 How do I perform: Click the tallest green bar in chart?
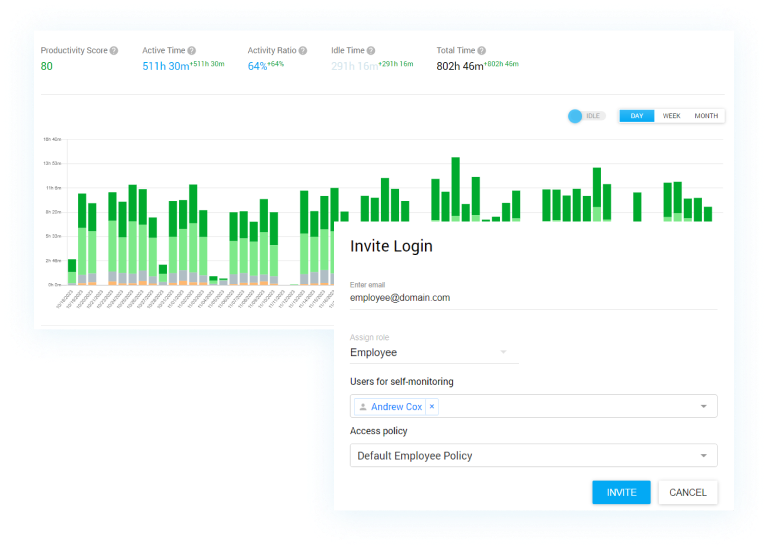(x=455, y=185)
